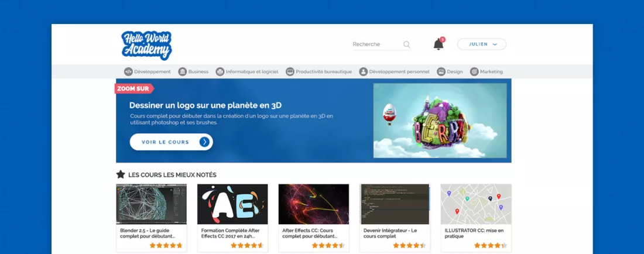
Task: Click 'ILLUSTRATOR CC: mise en pratique' title
Action: [x=474, y=234]
